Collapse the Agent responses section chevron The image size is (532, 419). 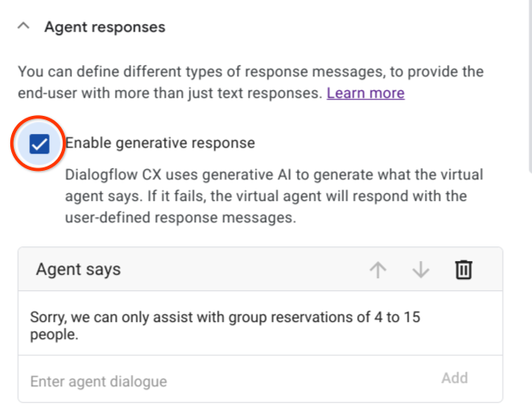(23, 27)
